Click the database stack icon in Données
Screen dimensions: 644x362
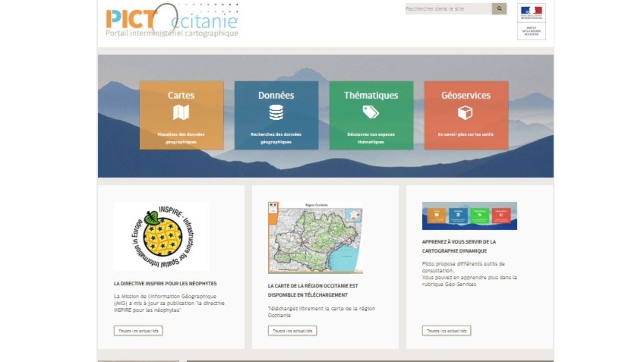coord(276,112)
